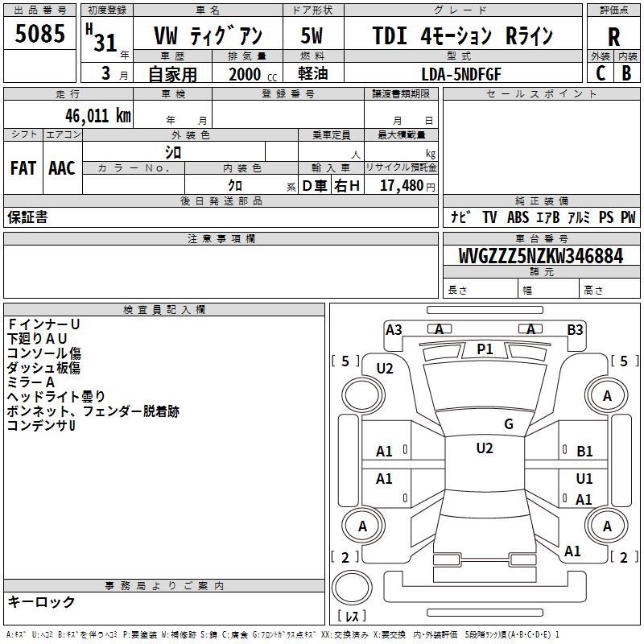This screenshot has width=644, height=644.
Task: Click the P1 paint mark on the hood
Action: click(x=485, y=349)
